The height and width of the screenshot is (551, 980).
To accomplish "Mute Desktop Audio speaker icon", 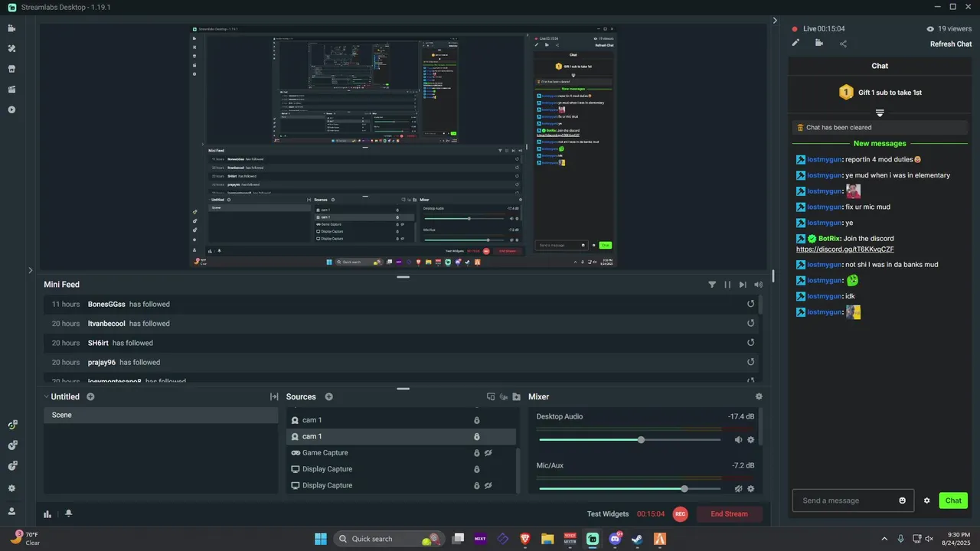I will click(738, 440).
